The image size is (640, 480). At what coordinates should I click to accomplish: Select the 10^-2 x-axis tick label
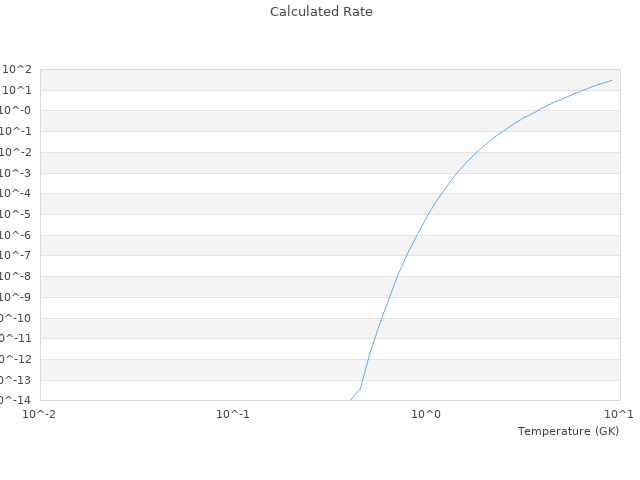[x=40, y=414]
